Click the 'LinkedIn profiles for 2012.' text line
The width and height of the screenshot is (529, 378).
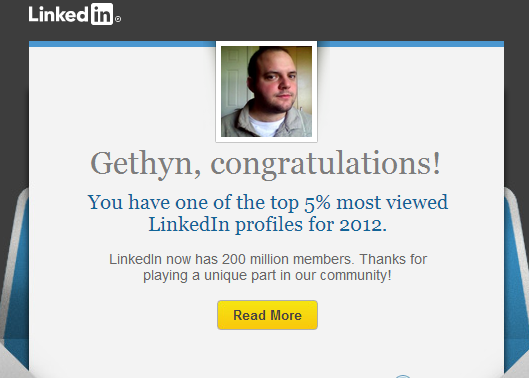click(x=268, y=225)
